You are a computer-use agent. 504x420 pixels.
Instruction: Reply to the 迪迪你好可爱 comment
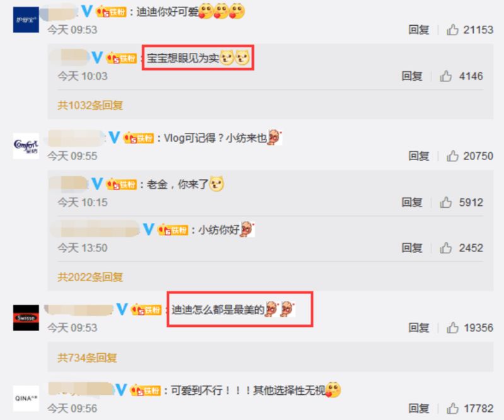tap(418, 30)
